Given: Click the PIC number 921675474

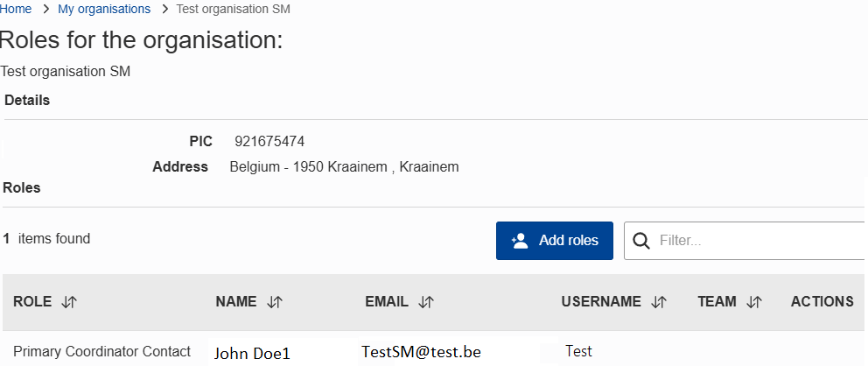Looking at the screenshot, I should click(x=269, y=142).
